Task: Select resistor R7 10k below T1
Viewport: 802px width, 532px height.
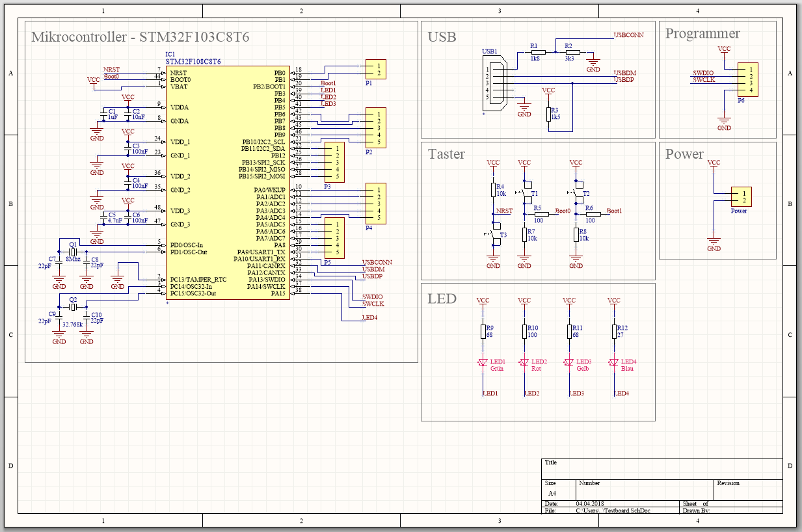Action: (524, 235)
